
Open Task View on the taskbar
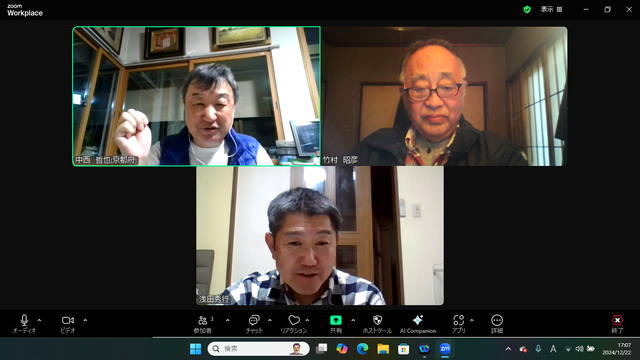click(x=322, y=349)
